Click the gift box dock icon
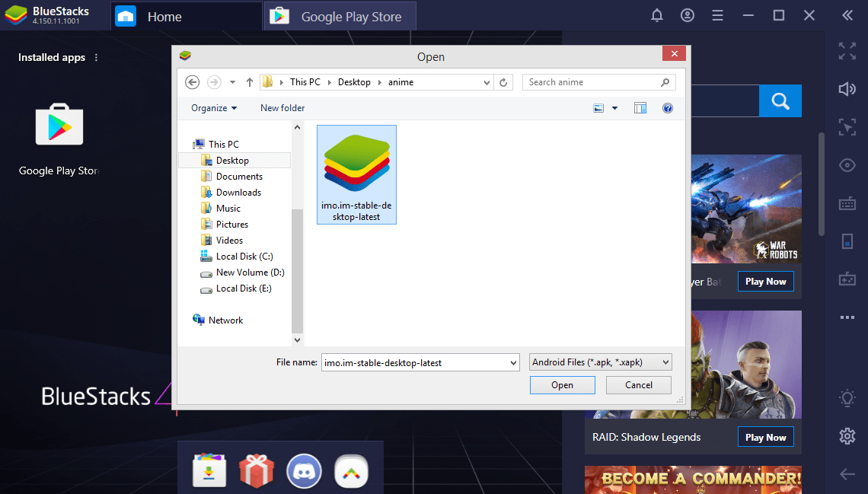The width and height of the screenshot is (868, 494). [x=257, y=470]
